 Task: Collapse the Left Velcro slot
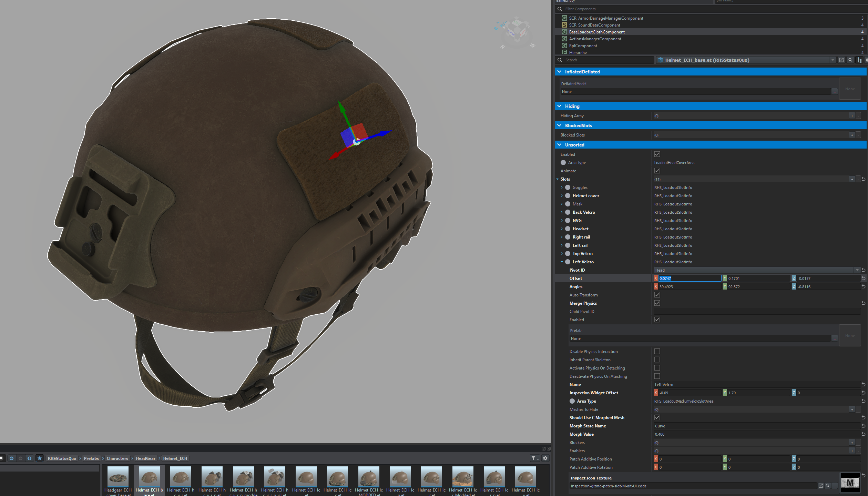click(x=562, y=262)
